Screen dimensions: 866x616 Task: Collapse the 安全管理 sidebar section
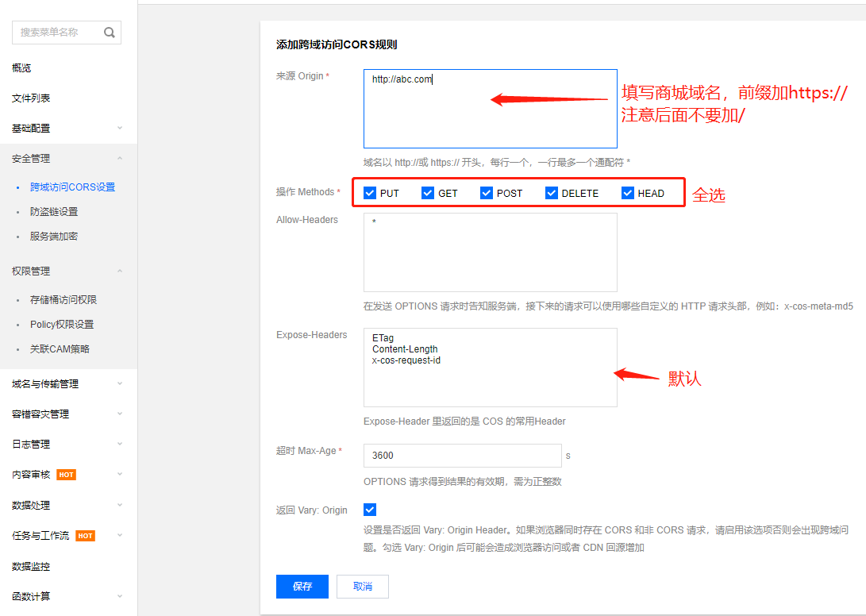[67, 158]
